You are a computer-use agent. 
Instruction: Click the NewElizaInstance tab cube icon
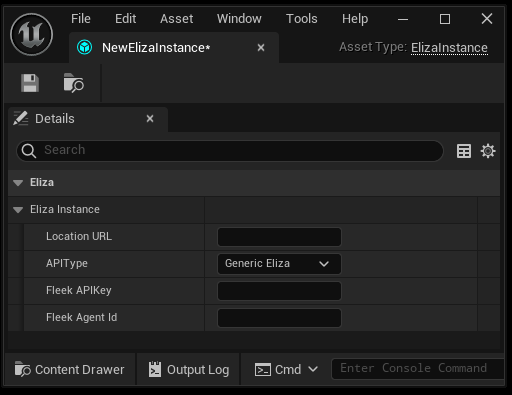pyautogui.click(x=85, y=48)
